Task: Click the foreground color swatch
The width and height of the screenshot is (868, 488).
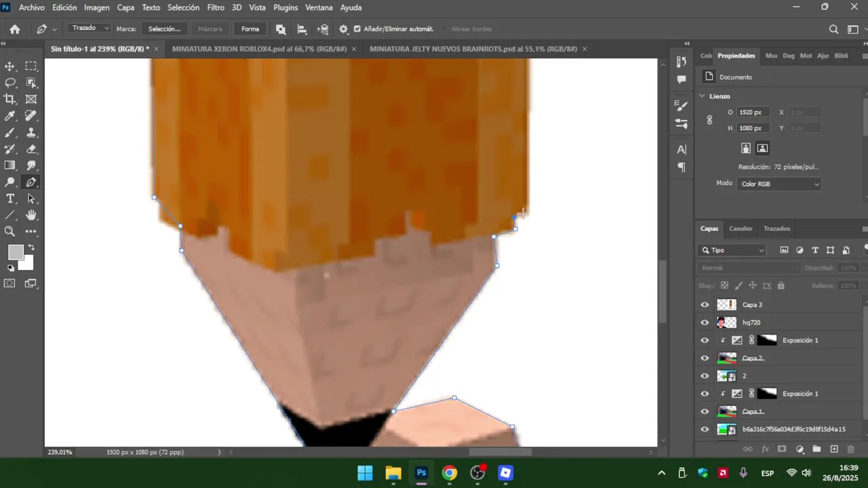Action: click(x=15, y=253)
